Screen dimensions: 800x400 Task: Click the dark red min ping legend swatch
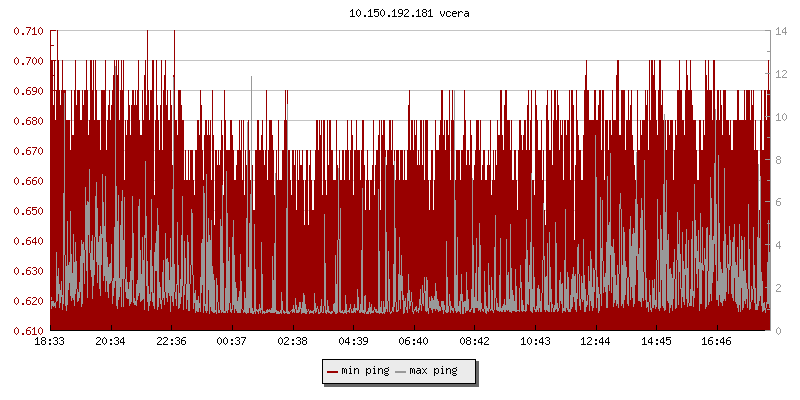click(333, 371)
